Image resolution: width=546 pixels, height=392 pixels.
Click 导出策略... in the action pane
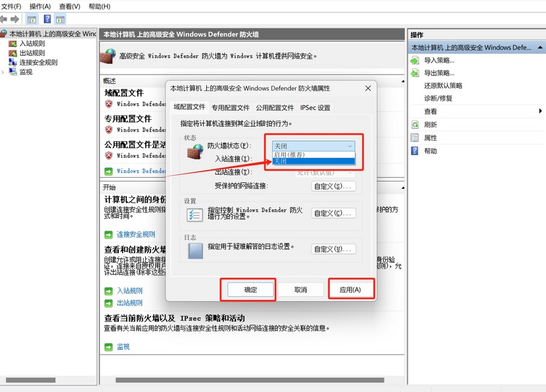pos(439,73)
